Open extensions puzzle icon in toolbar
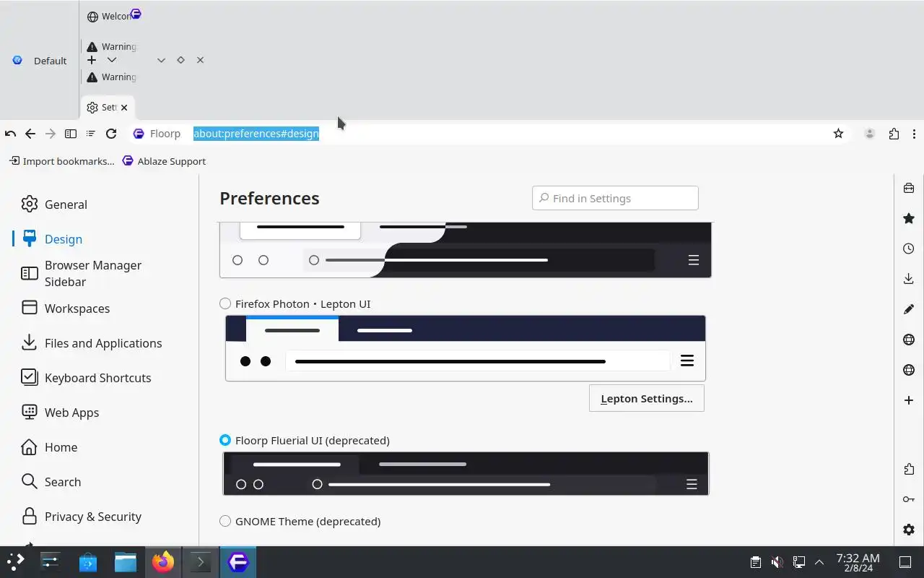This screenshot has height=578, width=924. point(894,134)
